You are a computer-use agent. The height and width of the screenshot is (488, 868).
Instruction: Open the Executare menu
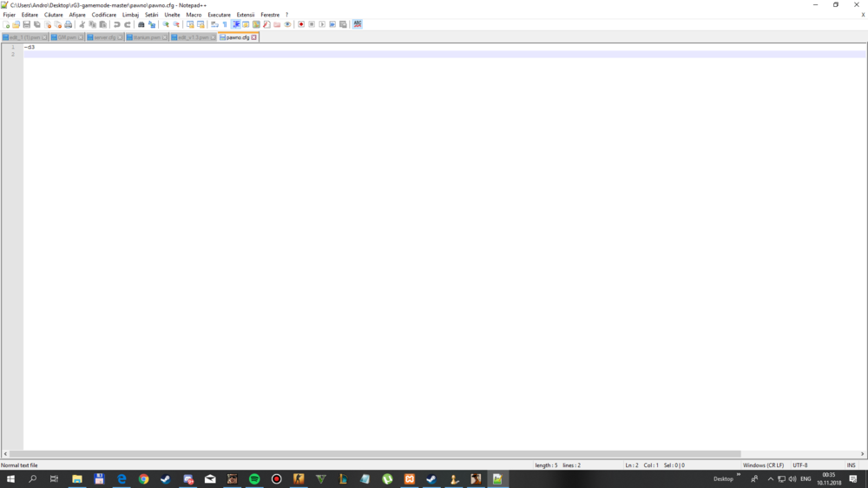tap(220, 15)
